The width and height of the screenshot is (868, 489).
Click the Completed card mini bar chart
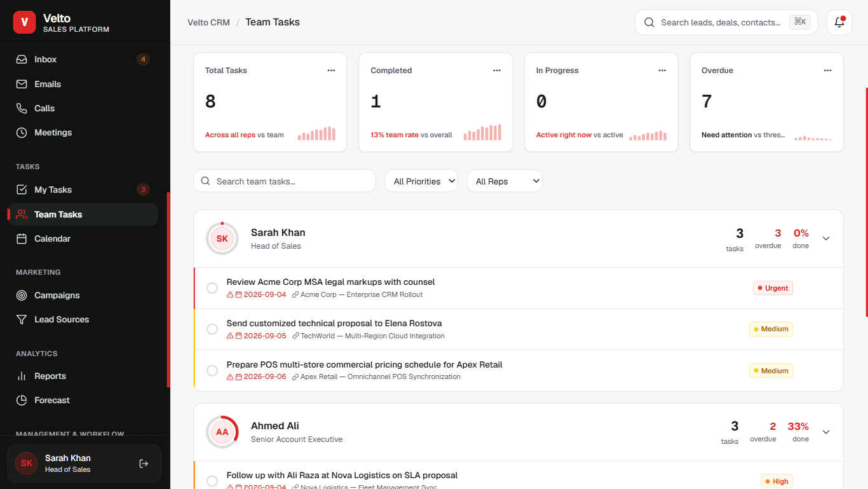[482, 132]
